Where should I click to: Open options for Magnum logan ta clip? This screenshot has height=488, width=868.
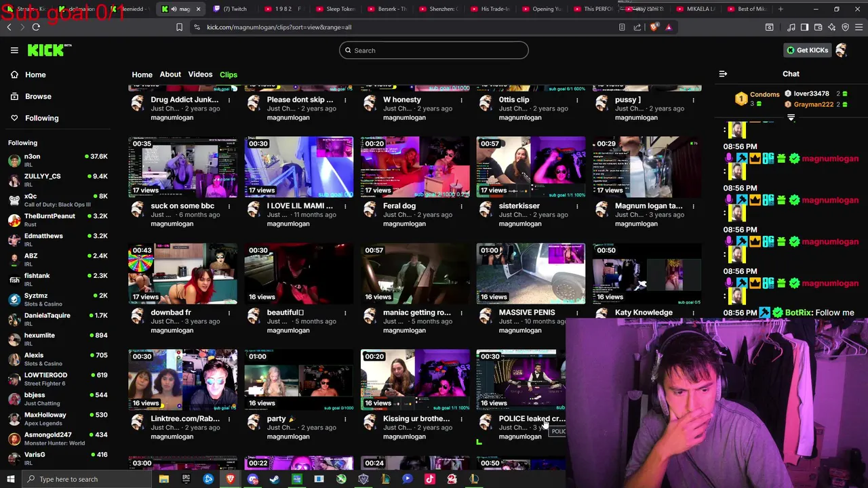click(693, 207)
